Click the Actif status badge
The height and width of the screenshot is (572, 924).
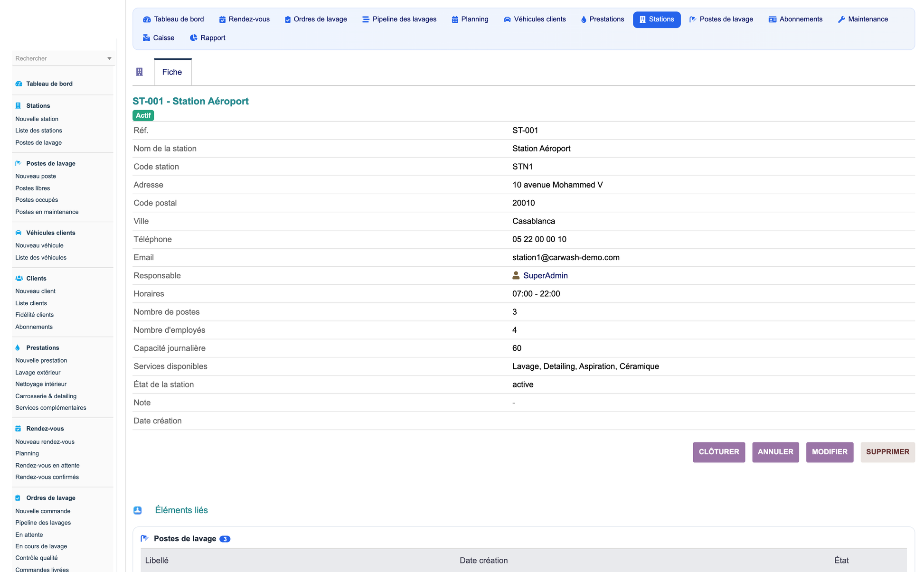pyautogui.click(x=143, y=115)
